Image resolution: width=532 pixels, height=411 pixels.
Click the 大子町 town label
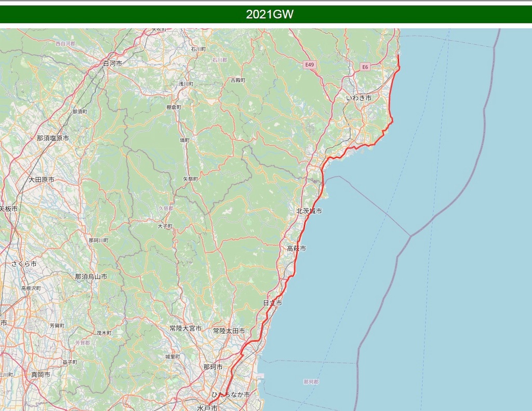(165, 226)
